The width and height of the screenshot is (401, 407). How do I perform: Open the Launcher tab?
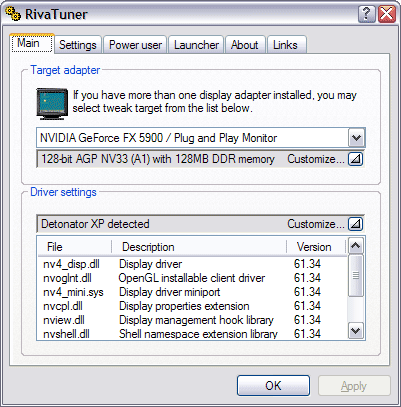(196, 45)
